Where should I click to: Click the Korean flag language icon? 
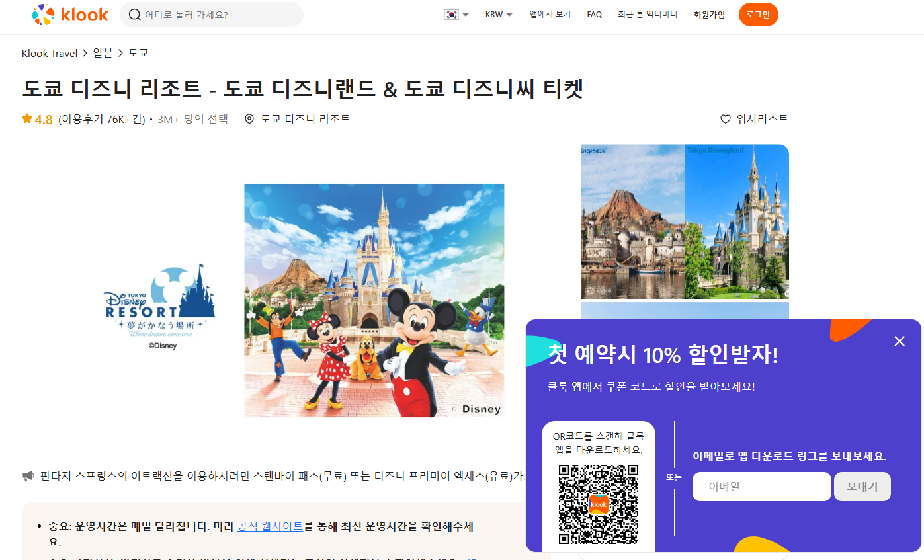451,14
